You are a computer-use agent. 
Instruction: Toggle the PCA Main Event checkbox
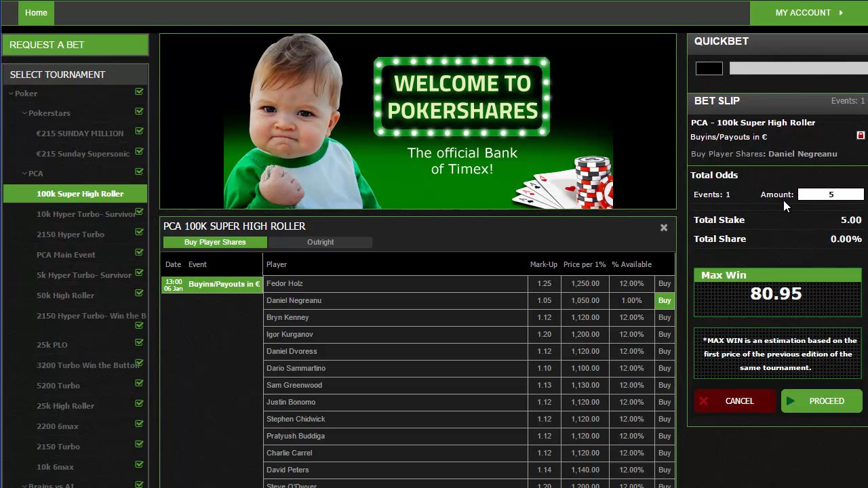pyautogui.click(x=139, y=253)
